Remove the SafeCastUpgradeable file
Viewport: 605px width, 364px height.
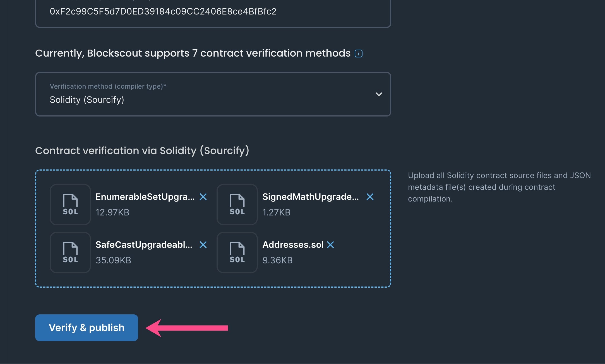[203, 245]
